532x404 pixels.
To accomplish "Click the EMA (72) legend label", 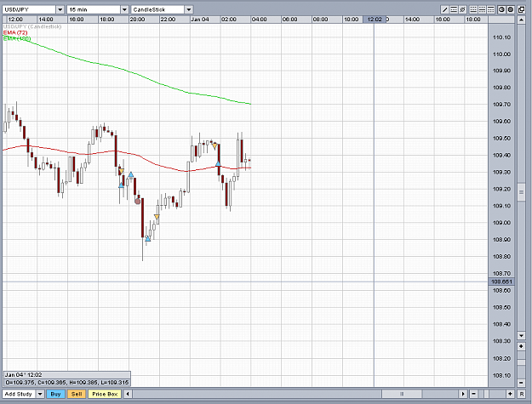I will pos(15,32).
